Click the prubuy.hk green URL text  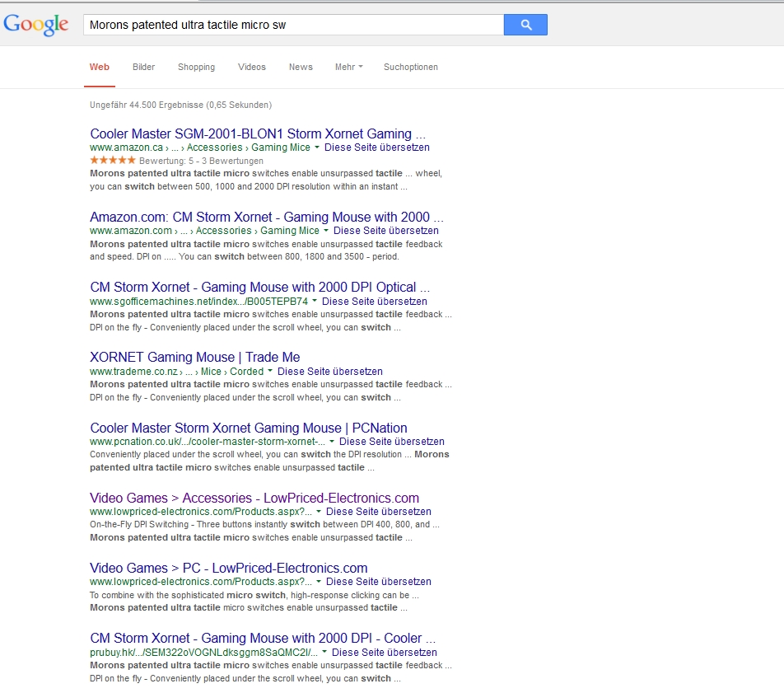(203, 653)
